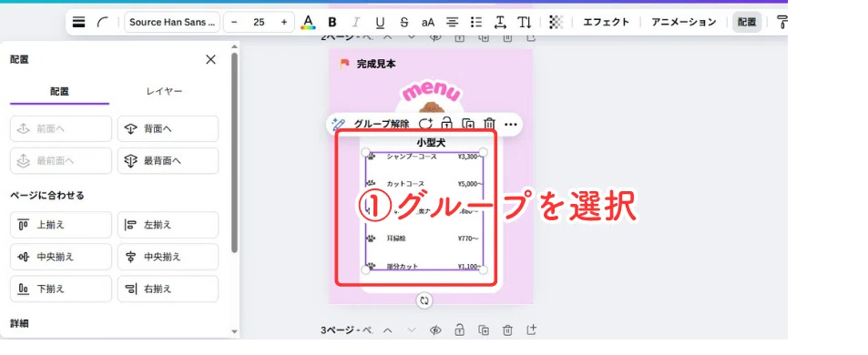Send element to back with 最背面へ
Viewport: 868px width, 355px height.
click(x=168, y=161)
